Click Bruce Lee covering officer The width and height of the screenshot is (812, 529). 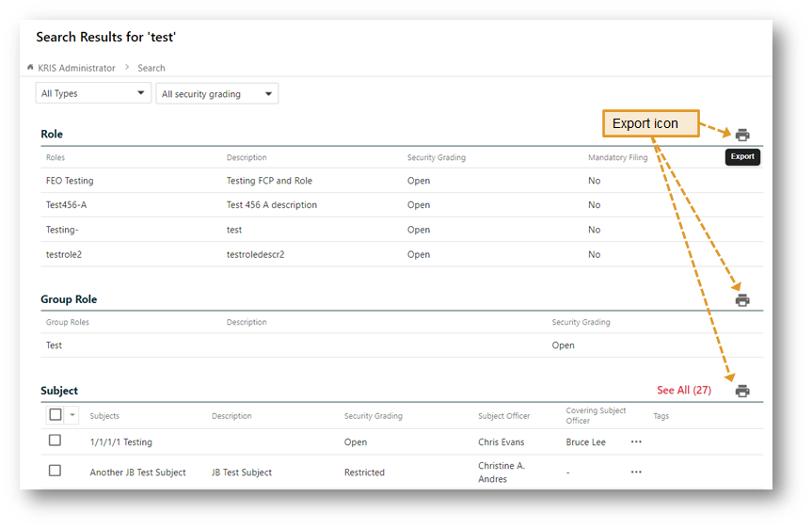(585, 442)
